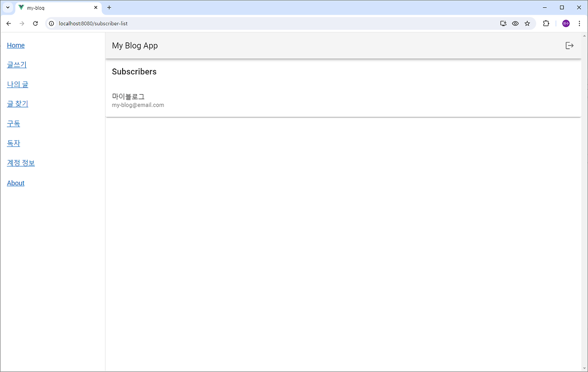The image size is (588, 372).
Task: Click the install app icon in address bar
Action: [503, 23]
